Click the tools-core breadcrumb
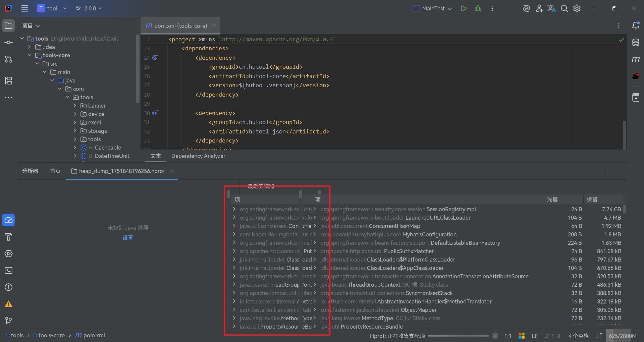This screenshot has height=342, width=644. (x=49, y=335)
